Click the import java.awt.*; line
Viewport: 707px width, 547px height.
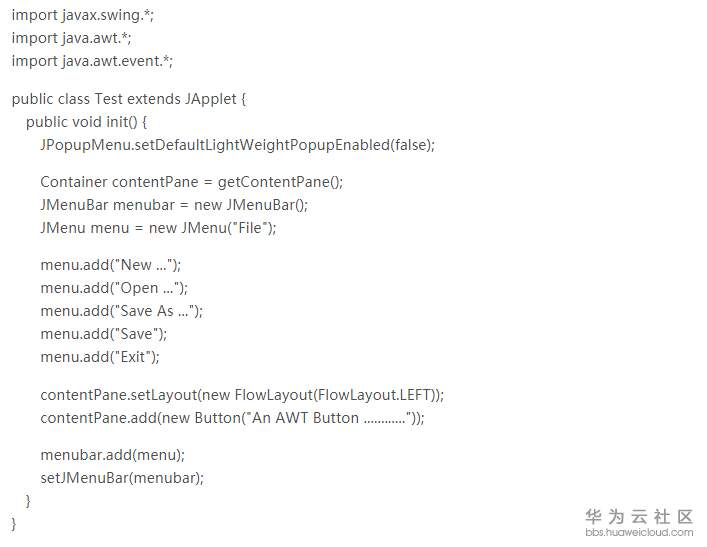coord(71,38)
